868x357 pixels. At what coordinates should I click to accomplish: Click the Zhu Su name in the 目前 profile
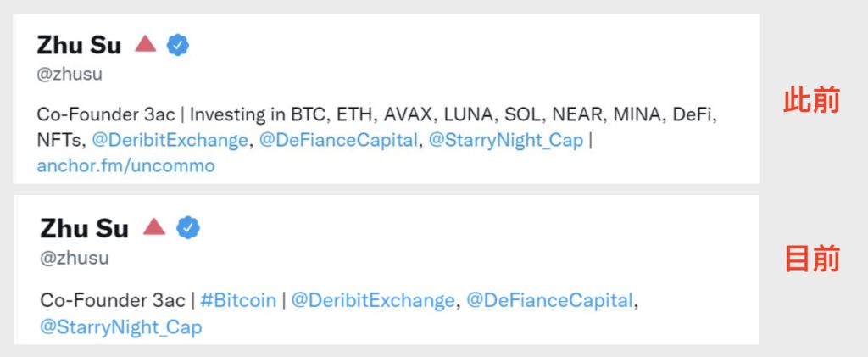coord(84,227)
